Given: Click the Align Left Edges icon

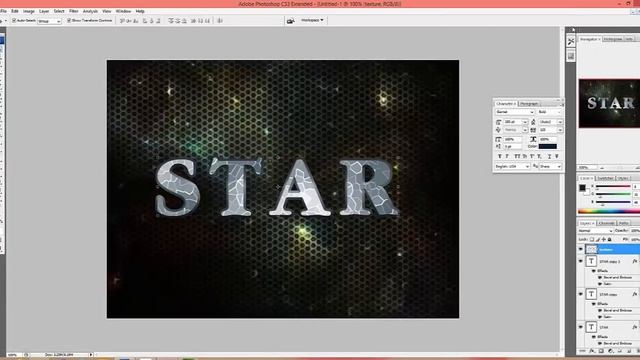Looking at the screenshot, I should point(145,21).
